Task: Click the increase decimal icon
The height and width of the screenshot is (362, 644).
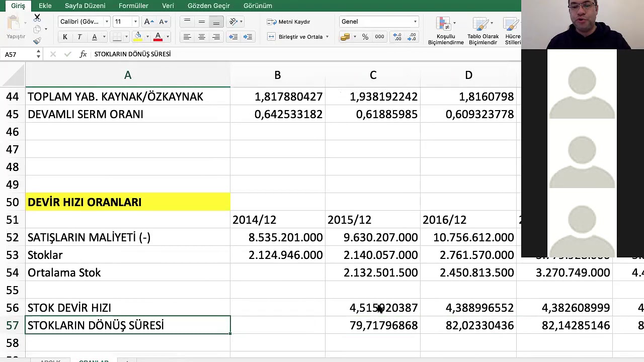Action: tap(397, 37)
